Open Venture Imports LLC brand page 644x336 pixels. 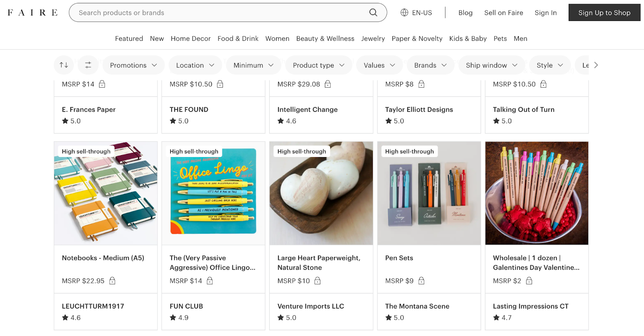coord(311,306)
